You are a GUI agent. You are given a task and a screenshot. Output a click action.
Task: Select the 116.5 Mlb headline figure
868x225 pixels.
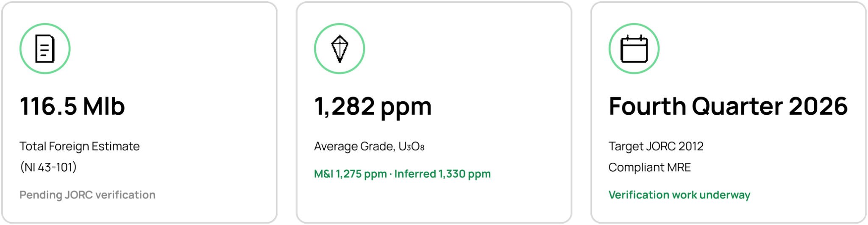[72, 106]
